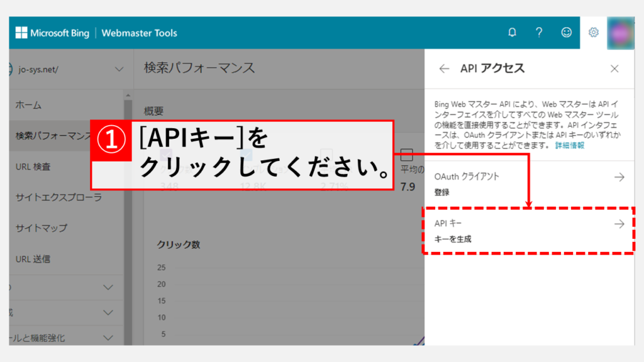Open feedback via the smiley face icon

[566, 33]
